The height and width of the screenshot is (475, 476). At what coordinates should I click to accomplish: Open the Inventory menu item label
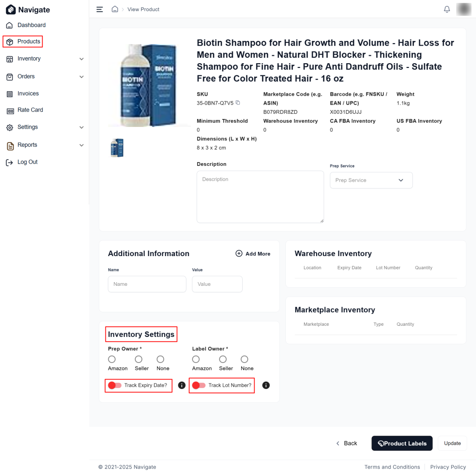click(29, 59)
